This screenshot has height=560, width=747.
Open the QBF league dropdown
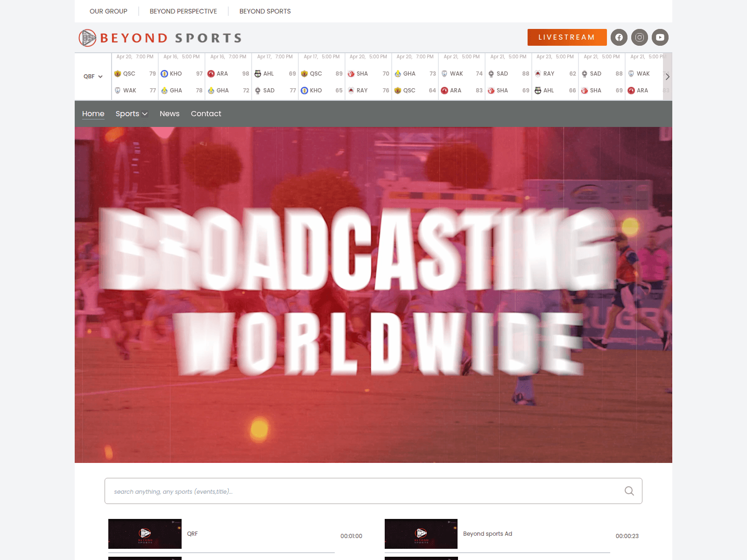coord(93,77)
